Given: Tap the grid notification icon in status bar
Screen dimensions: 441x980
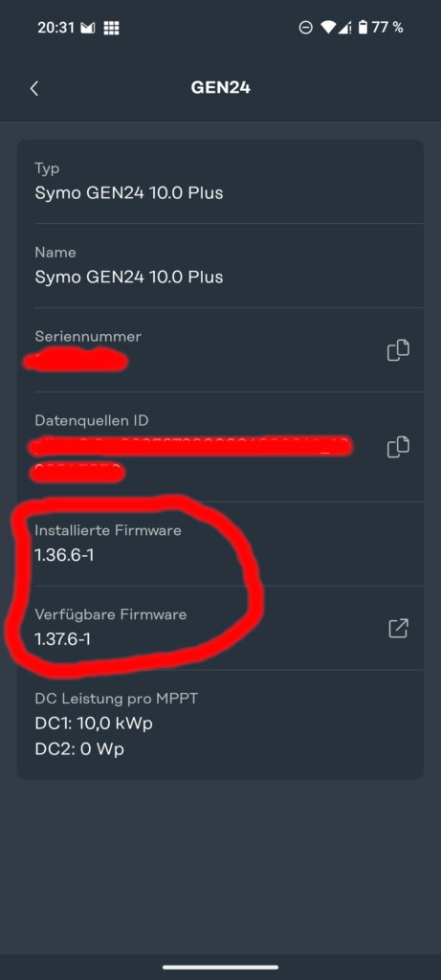Looking at the screenshot, I should [x=111, y=28].
